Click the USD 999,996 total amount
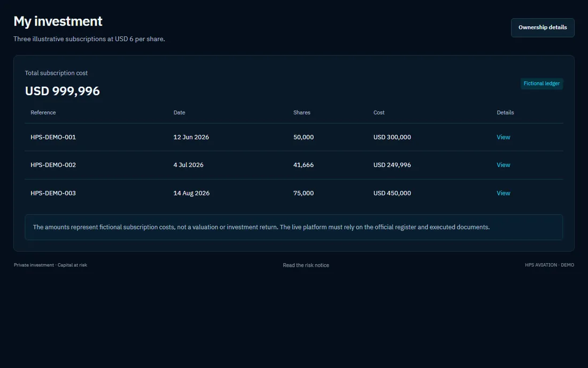 (x=62, y=91)
